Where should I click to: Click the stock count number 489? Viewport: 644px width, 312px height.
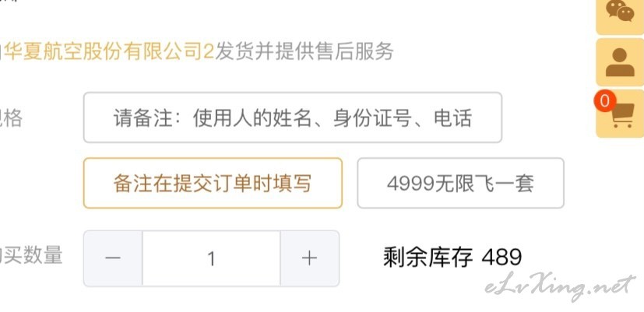click(x=501, y=258)
